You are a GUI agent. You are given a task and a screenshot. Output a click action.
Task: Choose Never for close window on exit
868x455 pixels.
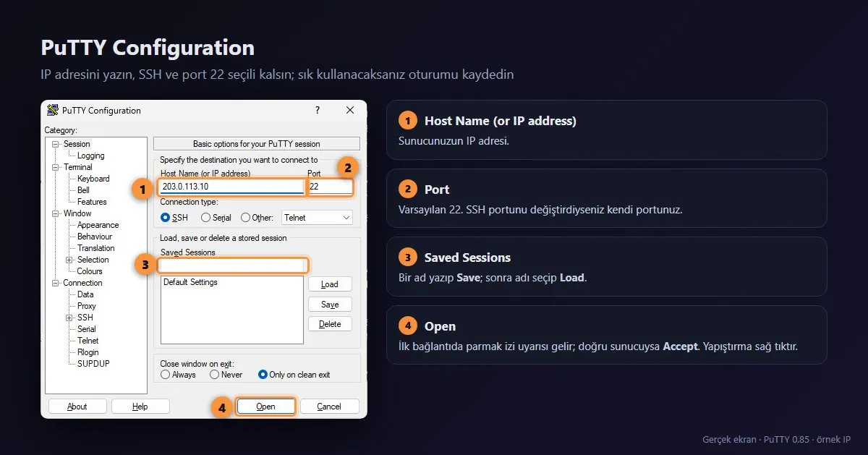(x=214, y=375)
